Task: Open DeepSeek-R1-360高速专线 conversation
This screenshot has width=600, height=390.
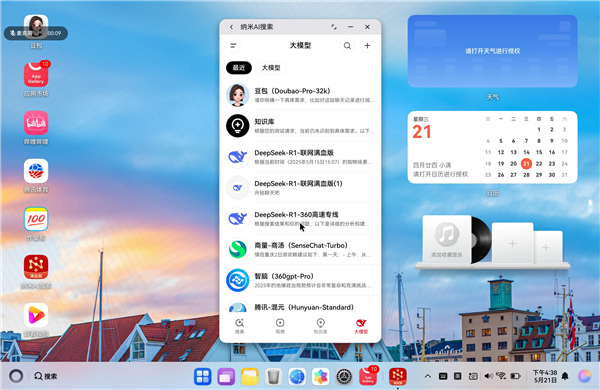Action: [300, 219]
